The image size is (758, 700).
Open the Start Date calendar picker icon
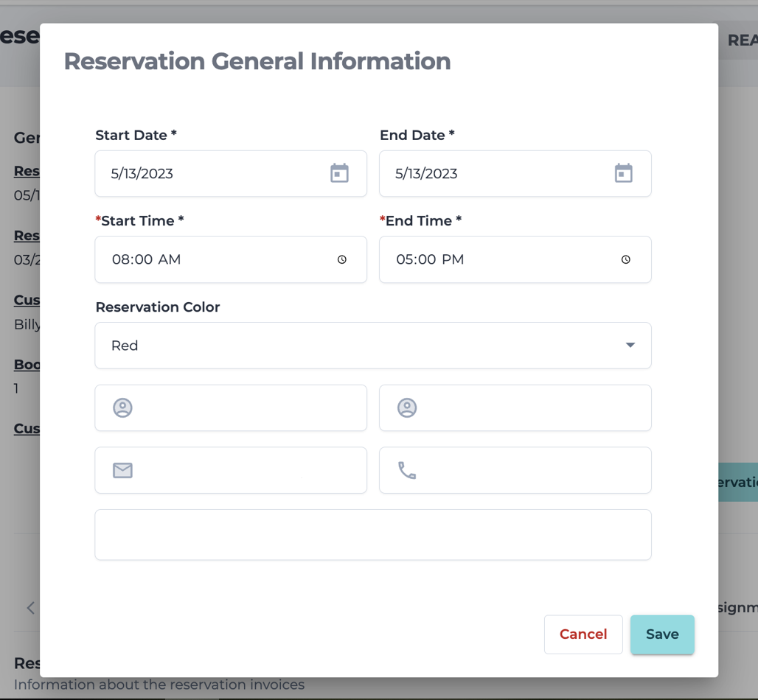click(339, 173)
